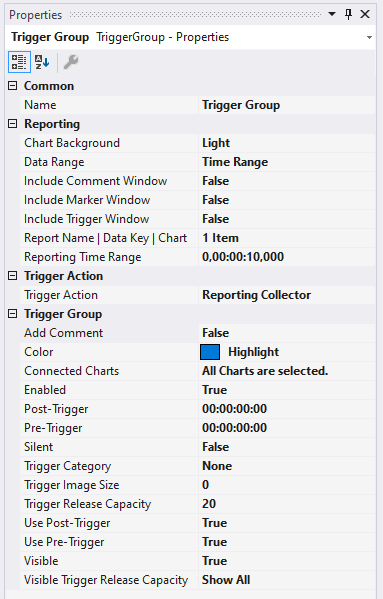This screenshot has width=383, height=599.
Task: Edit the Trigger Release Capacity value 20
Action: pos(209,504)
